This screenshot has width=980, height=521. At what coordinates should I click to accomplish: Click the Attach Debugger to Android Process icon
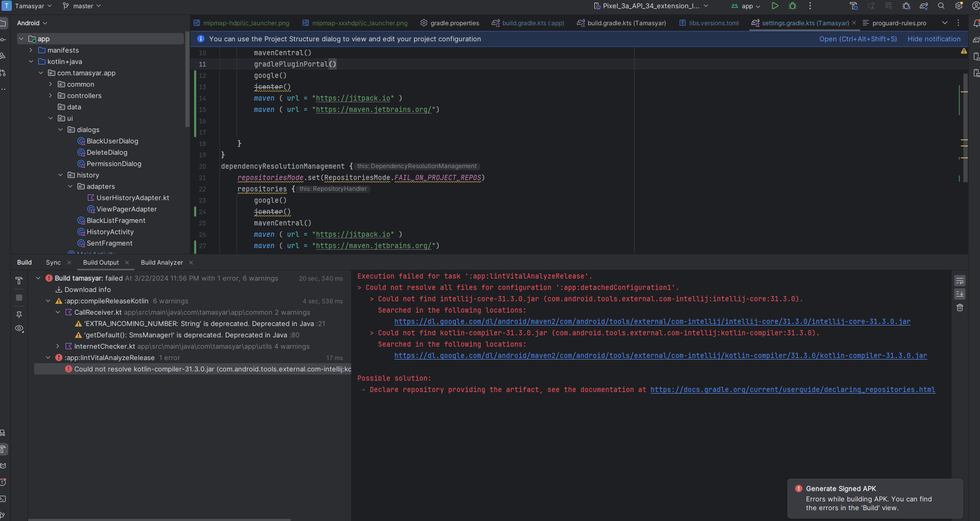pyautogui.click(x=906, y=6)
